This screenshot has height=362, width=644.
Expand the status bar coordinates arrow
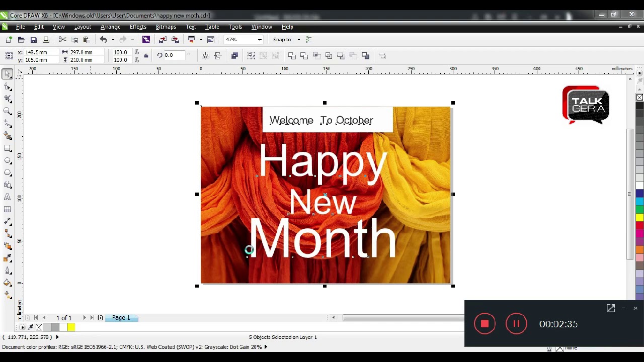click(x=57, y=337)
